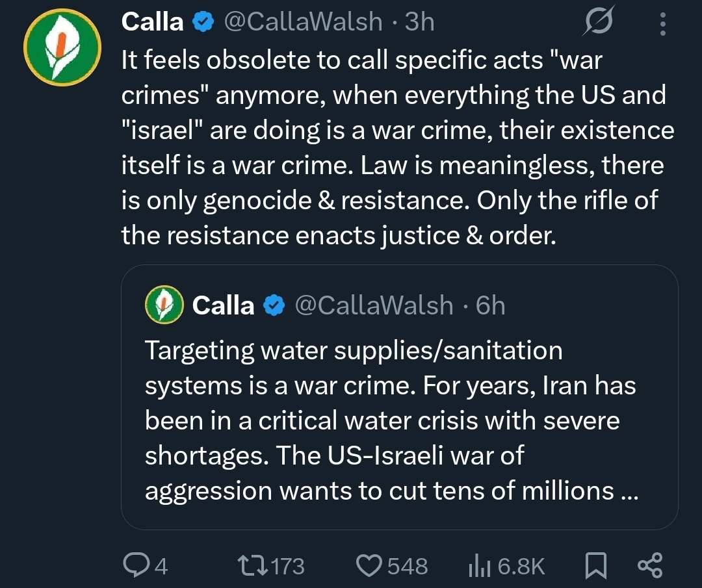
Task: Tap the share icon
Action: [650, 565]
